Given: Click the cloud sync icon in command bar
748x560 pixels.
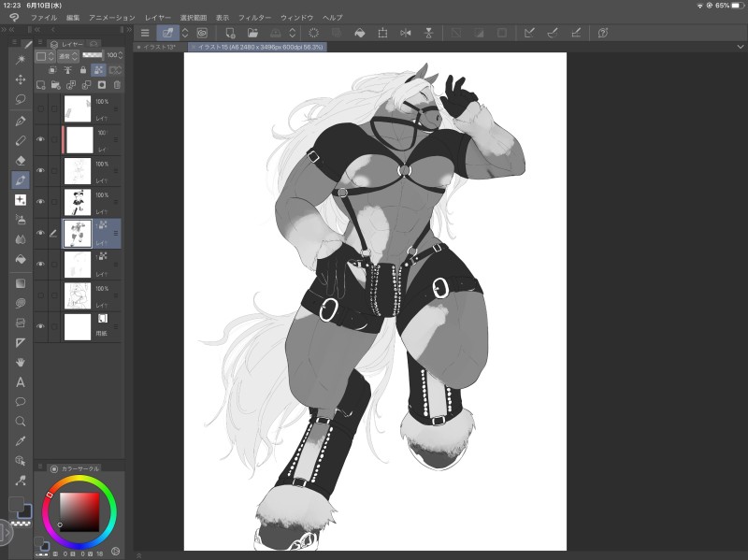Looking at the screenshot, I should [x=202, y=33].
